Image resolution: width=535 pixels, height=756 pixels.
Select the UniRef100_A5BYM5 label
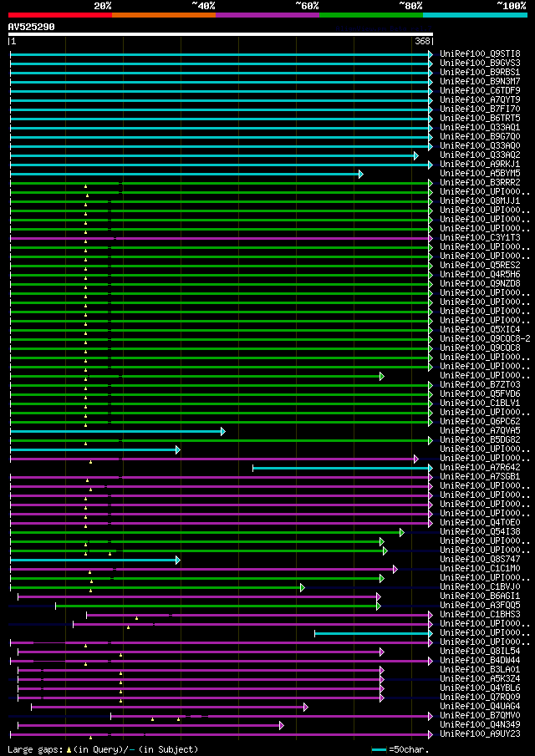pos(480,173)
